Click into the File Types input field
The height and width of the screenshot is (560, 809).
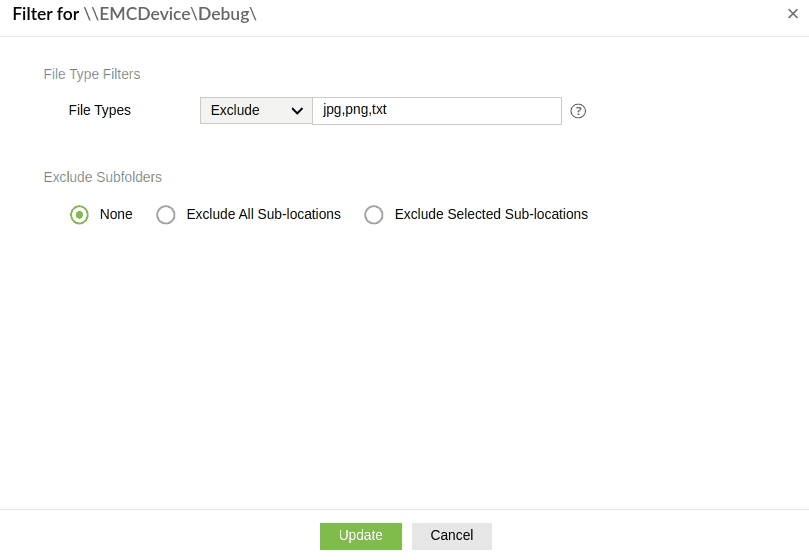(x=470, y=110)
